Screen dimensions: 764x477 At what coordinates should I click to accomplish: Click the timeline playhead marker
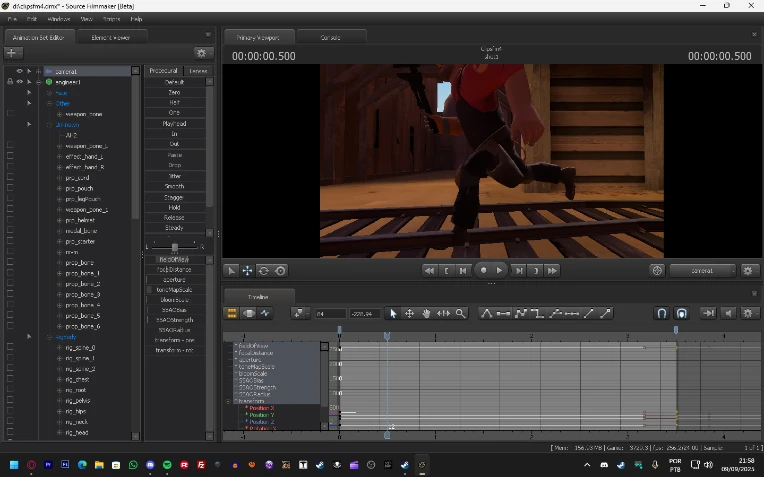point(387,336)
